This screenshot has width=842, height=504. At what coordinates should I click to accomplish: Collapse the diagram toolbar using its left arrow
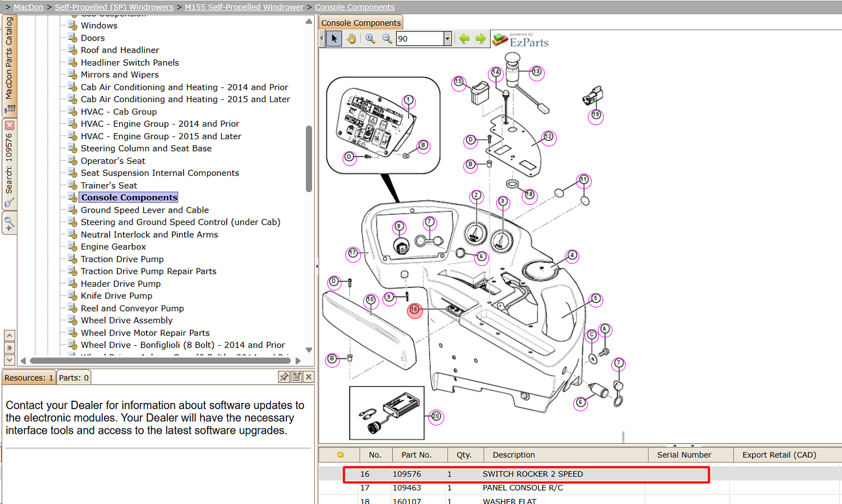pos(322,39)
